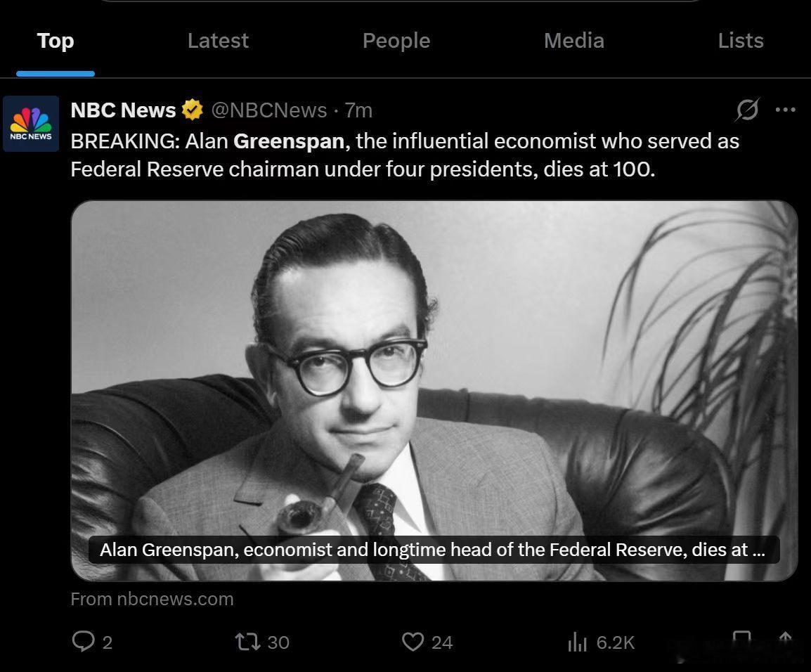Bookmark the NBC News post

742,640
